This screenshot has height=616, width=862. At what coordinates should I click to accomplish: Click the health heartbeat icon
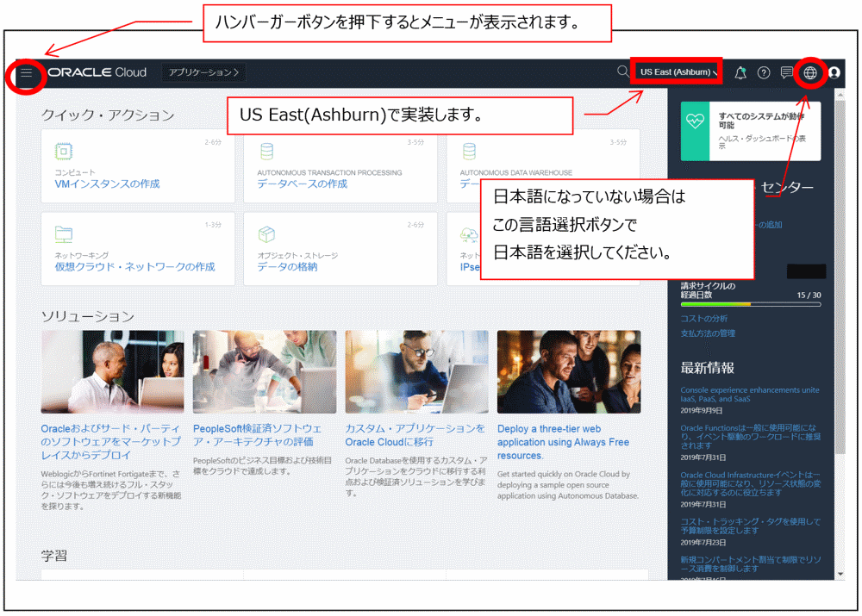pyautogui.click(x=695, y=121)
